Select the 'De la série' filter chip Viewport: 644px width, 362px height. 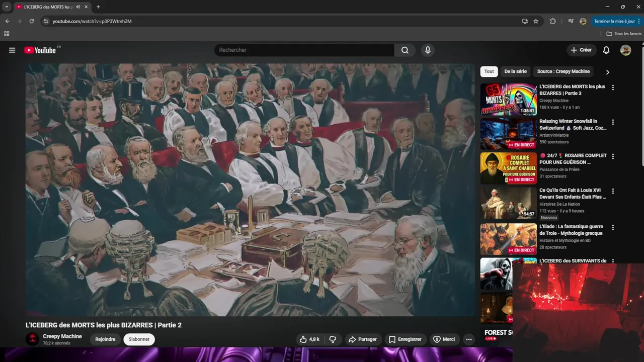(515, 71)
